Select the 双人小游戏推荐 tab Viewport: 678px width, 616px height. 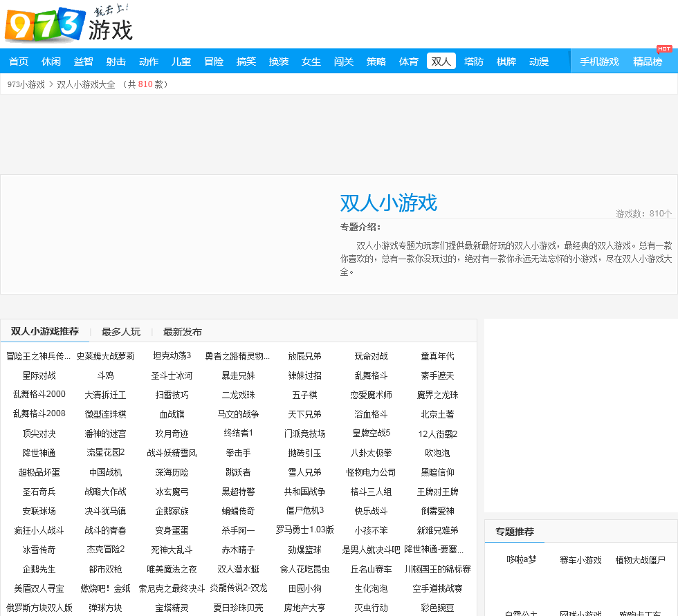[x=45, y=331]
